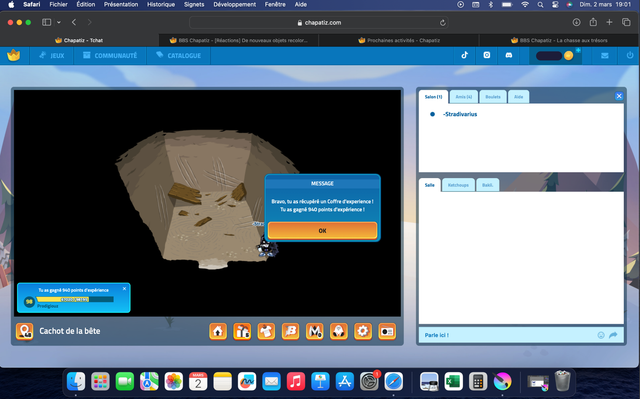Select the Ketchoups chat tab
This screenshot has height=399, width=640.
458,185
